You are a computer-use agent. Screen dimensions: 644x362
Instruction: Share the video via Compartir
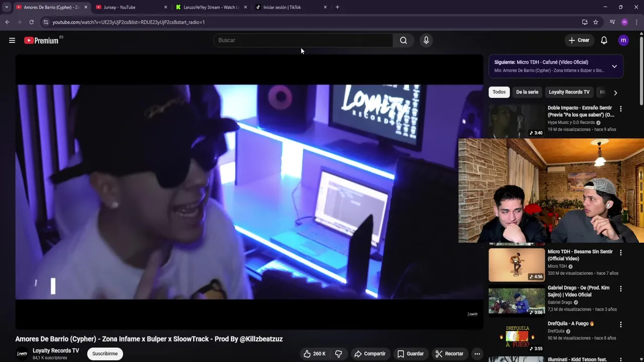[370, 353]
